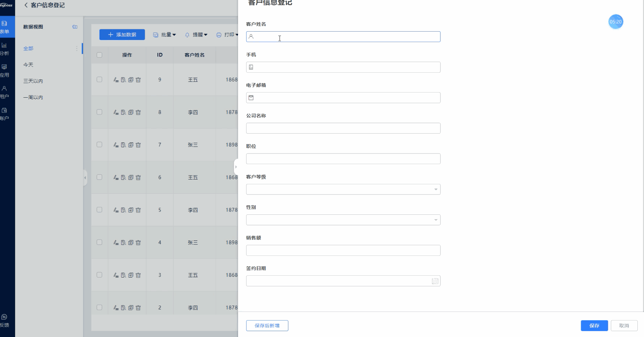This screenshot has width=644, height=337.
Task: Open 反馈 feedback at sidebar bottom
Action: (5, 320)
